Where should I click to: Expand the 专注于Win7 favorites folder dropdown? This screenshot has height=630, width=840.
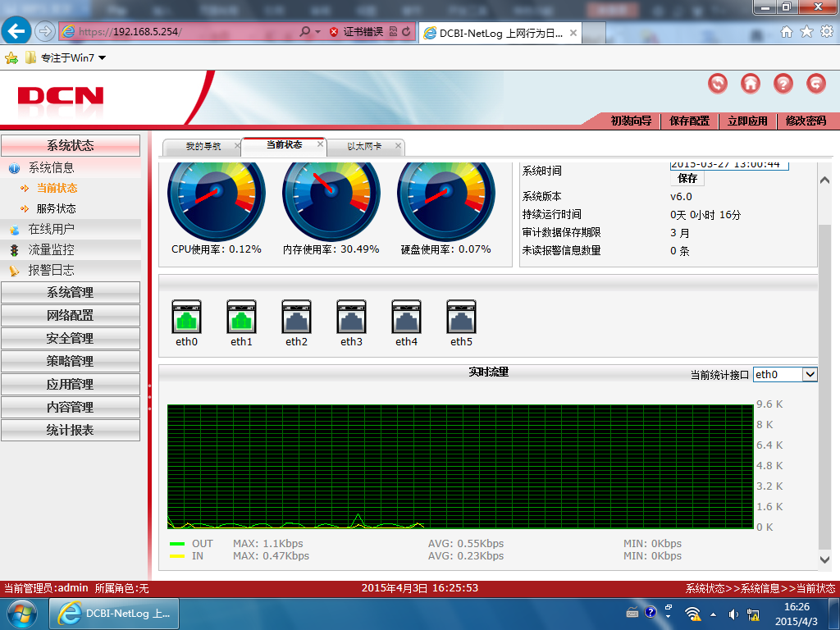click(x=102, y=58)
